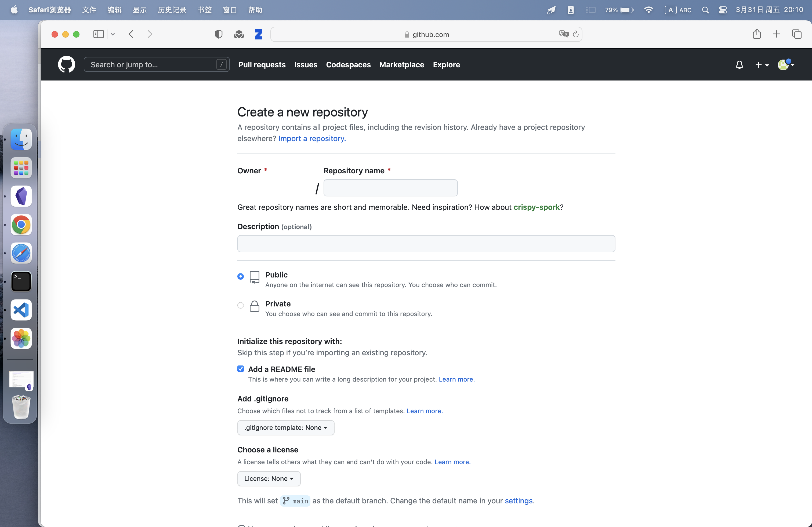This screenshot has height=527, width=812.
Task: Click the Description optional input field
Action: [426, 244]
